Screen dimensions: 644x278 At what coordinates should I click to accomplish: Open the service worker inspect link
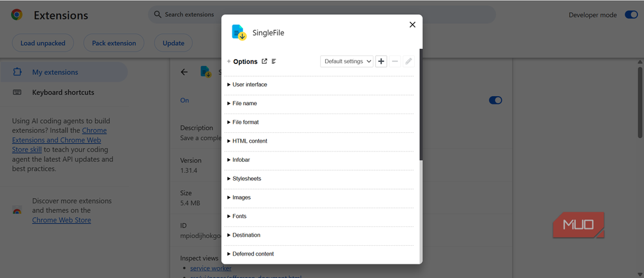click(x=211, y=268)
